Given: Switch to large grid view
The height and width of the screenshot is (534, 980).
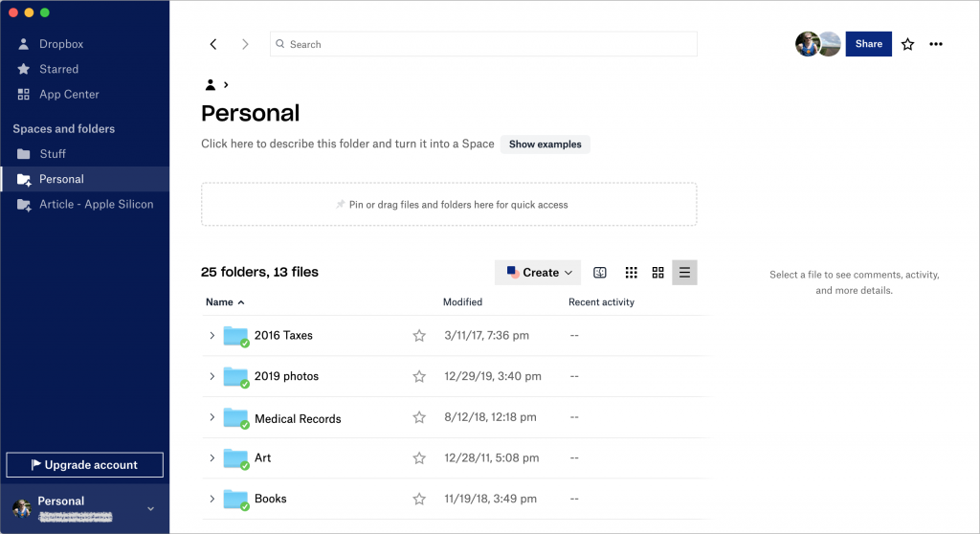Looking at the screenshot, I should coord(657,273).
